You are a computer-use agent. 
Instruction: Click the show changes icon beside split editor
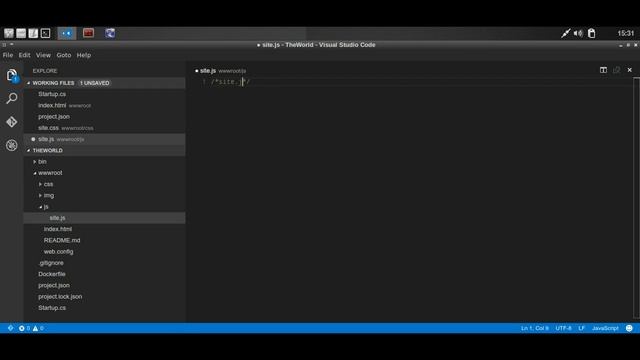tap(616, 70)
